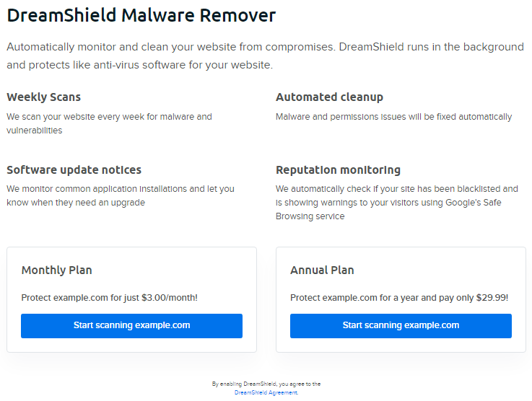The image size is (532, 401).
Task: Click the application installations upgrade description
Action: 120,195
